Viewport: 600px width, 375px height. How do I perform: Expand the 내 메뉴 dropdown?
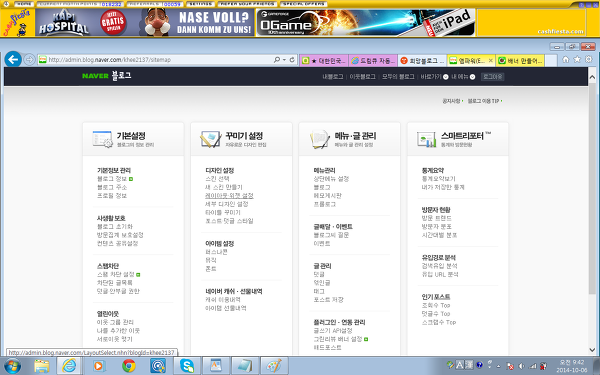tap(463, 77)
